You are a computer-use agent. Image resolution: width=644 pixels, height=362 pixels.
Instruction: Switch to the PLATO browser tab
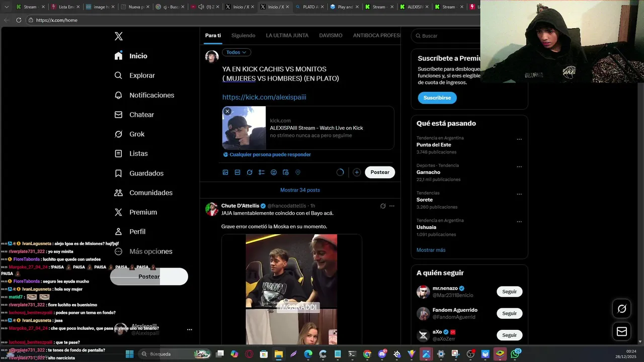[308, 7]
